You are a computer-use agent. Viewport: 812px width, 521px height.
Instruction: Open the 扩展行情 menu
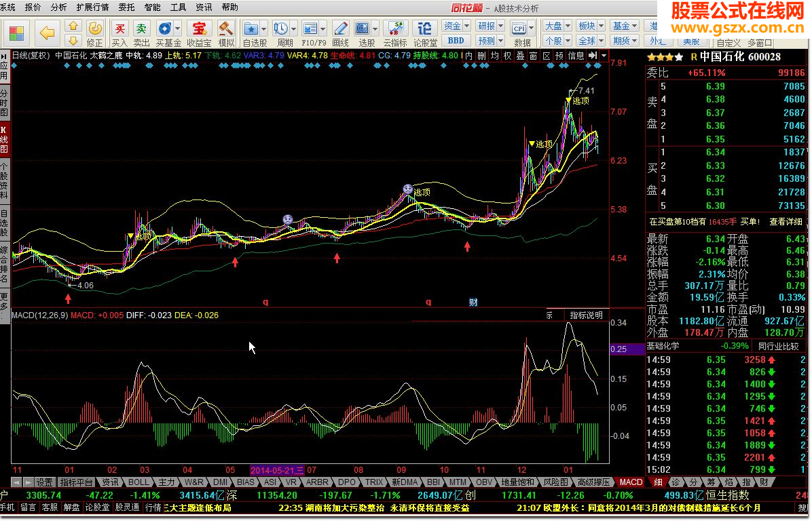[93, 7]
